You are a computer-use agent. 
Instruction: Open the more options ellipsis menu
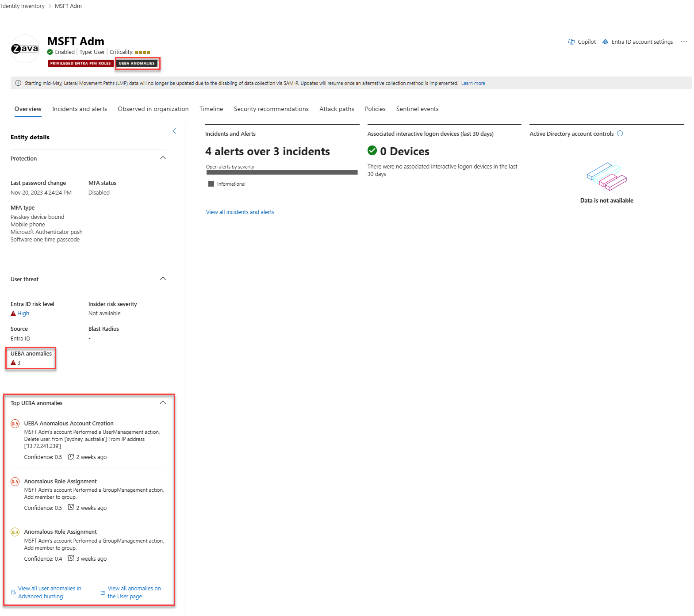(x=684, y=42)
